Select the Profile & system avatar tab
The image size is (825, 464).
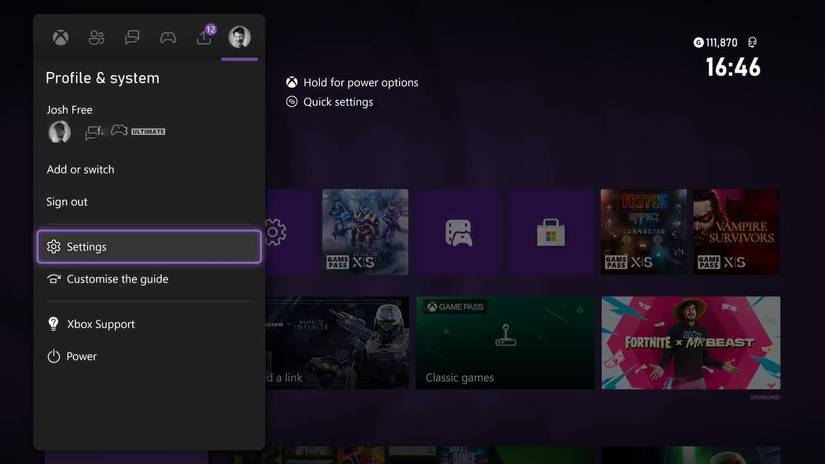coord(239,37)
